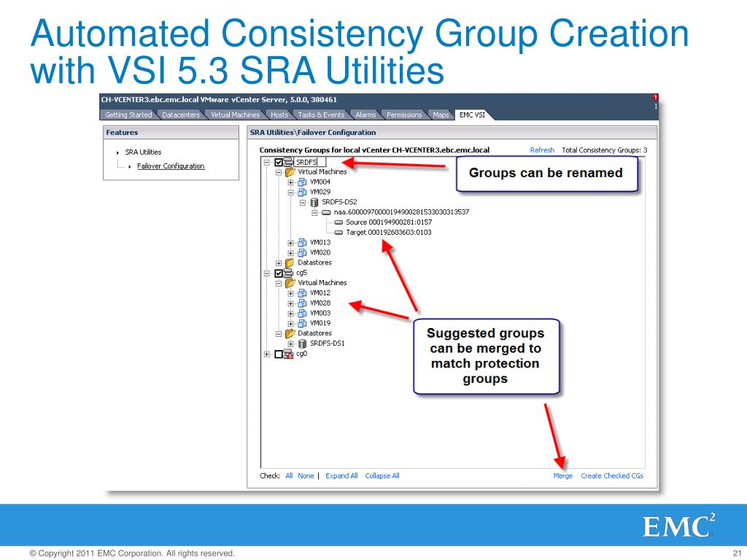Expand the cg0 group node
747x560 pixels.
[267, 354]
